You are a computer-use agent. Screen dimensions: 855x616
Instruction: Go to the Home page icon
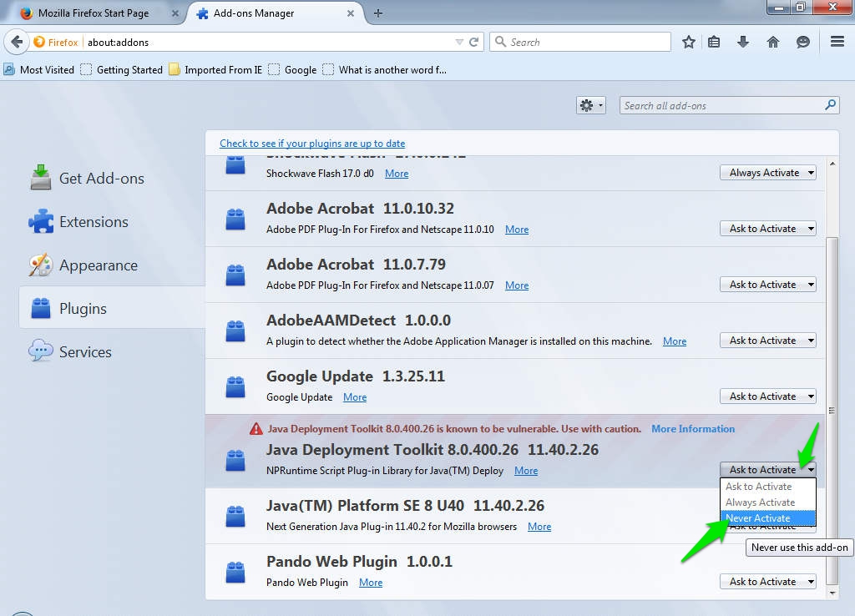tap(772, 42)
